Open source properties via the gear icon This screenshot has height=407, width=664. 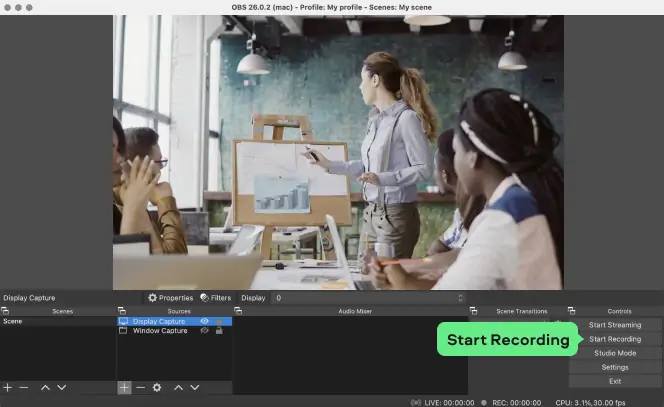pos(157,388)
